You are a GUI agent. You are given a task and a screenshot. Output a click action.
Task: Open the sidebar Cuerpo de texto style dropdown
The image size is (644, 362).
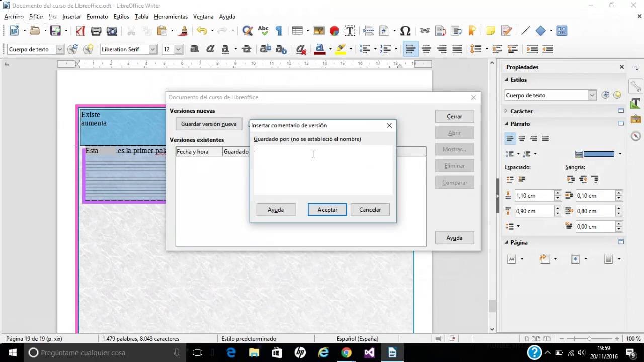592,95
